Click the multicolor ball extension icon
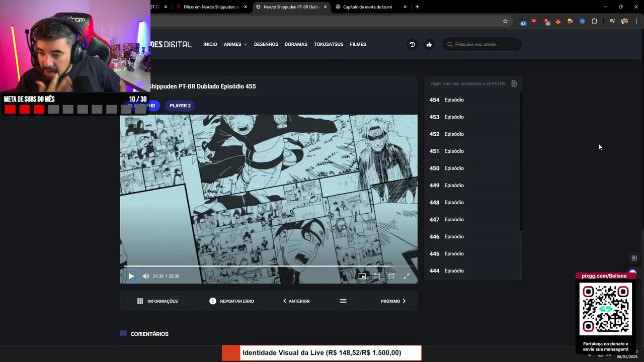Screen dimensions: 644x362 click(x=570, y=21)
